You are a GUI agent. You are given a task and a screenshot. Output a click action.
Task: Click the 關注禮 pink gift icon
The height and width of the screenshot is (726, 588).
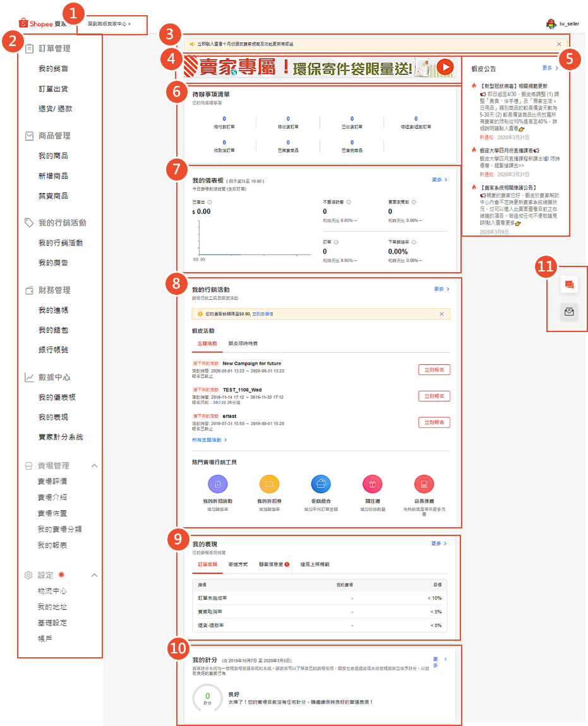(373, 484)
